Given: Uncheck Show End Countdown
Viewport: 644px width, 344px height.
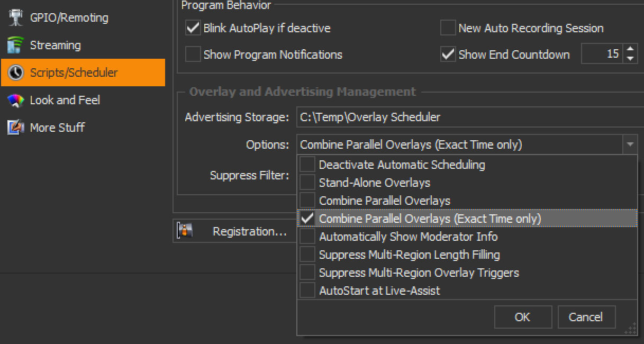Looking at the screenshot, I should point(448,54).
